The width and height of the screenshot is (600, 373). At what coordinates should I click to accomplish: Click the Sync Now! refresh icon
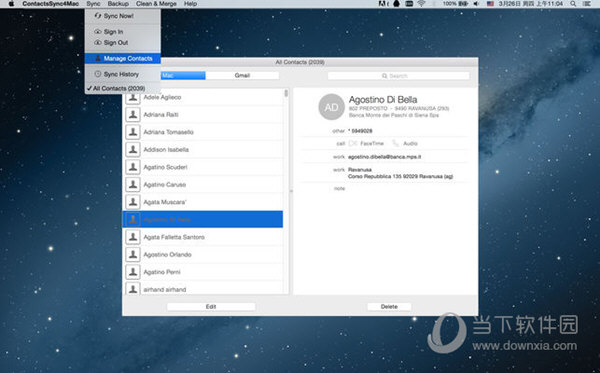coord(98,16)
